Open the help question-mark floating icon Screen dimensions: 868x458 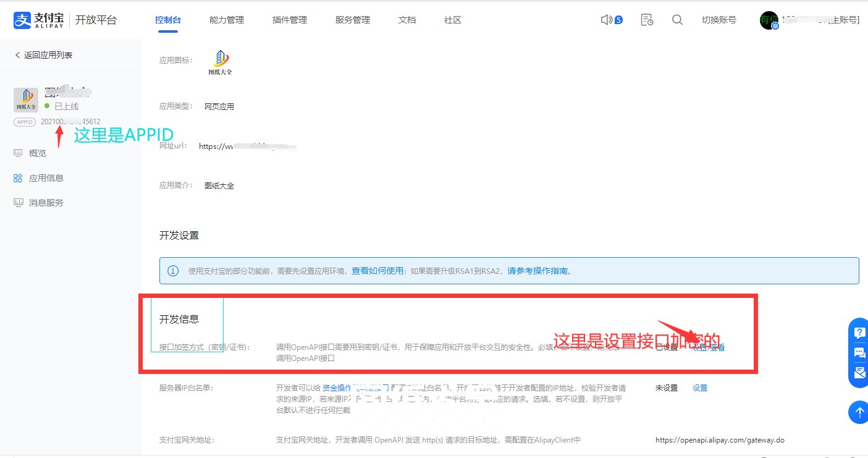(x=859, y=333)
